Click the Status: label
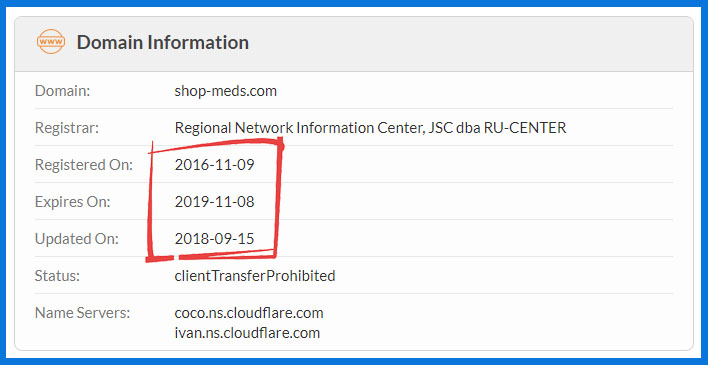 tap(57, 276)
